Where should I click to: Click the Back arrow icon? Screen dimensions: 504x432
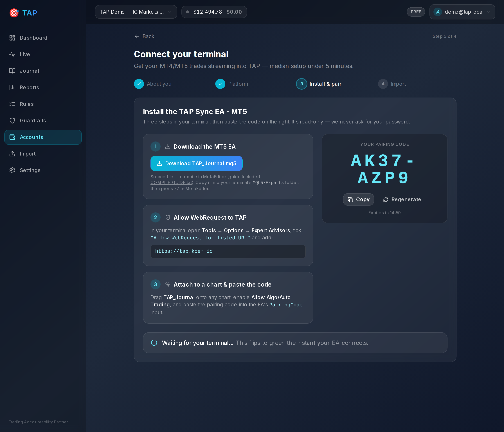pyautogui.click(x=137, y=36)
